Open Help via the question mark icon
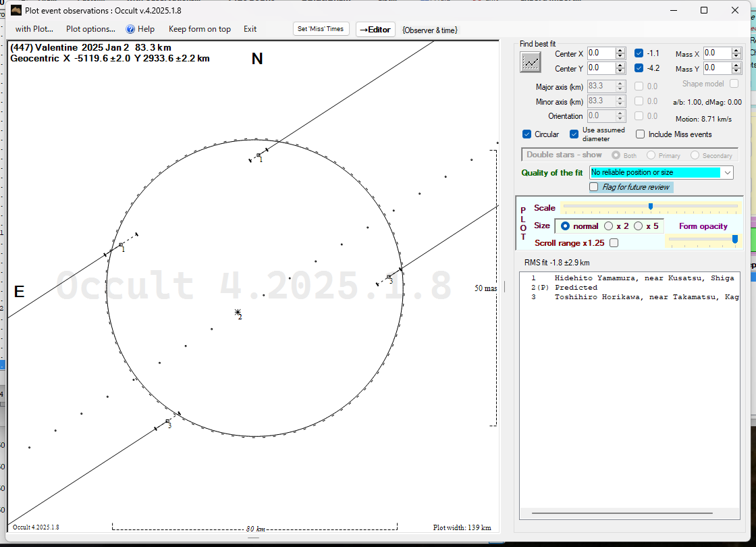Viewport: 756px width, 547px height. pos(130,29)
